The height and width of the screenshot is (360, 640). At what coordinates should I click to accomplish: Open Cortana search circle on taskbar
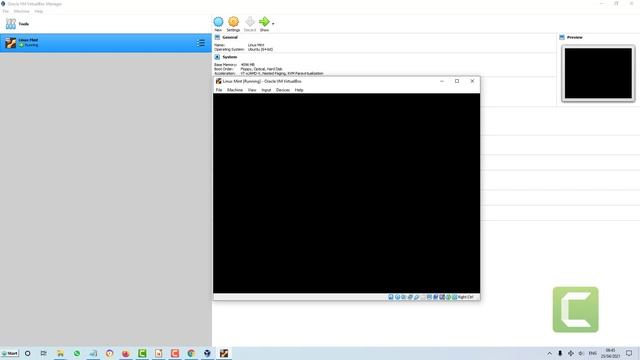[x=27, y=353]
